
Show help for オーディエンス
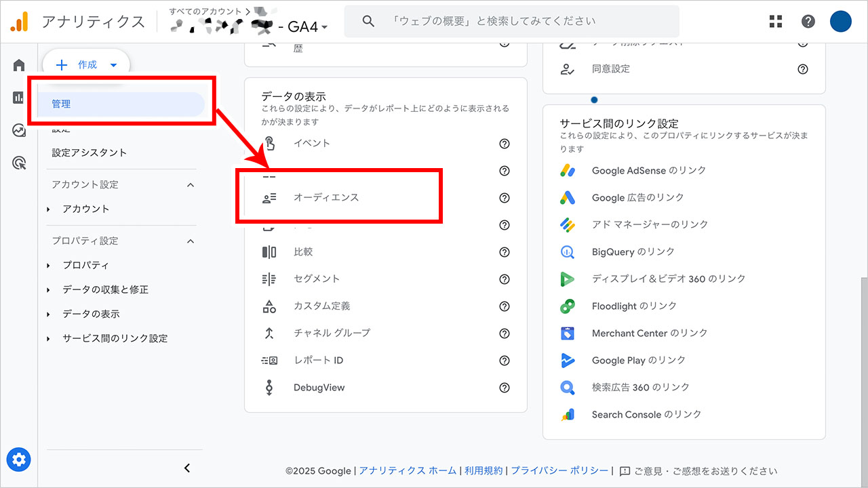pos(505,198)
